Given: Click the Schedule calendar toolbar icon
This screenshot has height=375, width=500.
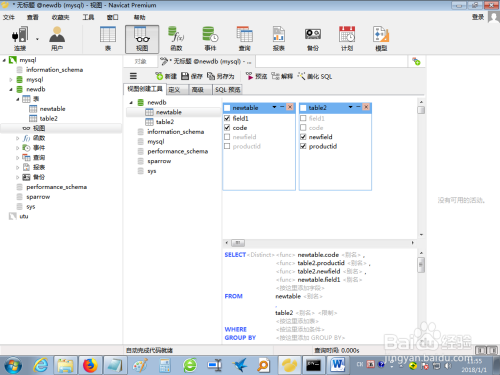Looking at the screenshot, I should tap(347, 39).
